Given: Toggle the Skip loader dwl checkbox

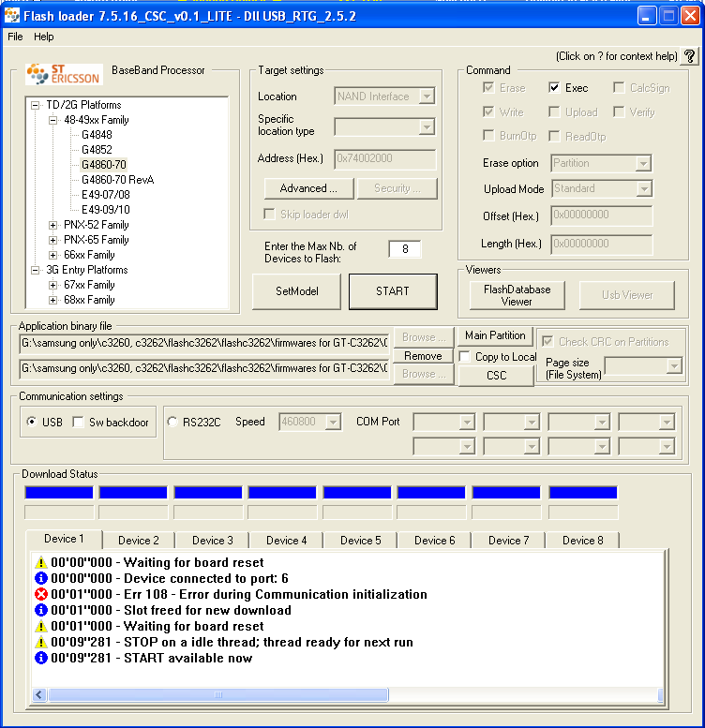Looking at the screenshot, I should pos(269,214).
